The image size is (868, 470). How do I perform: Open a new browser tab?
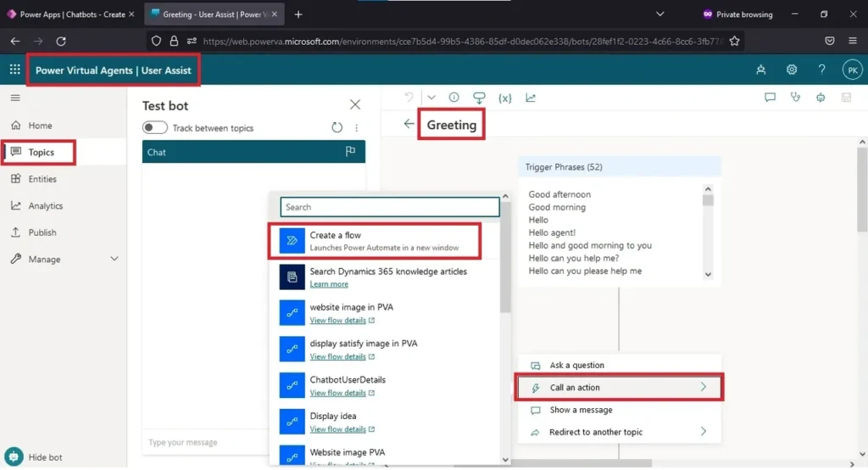coord(298,14)
